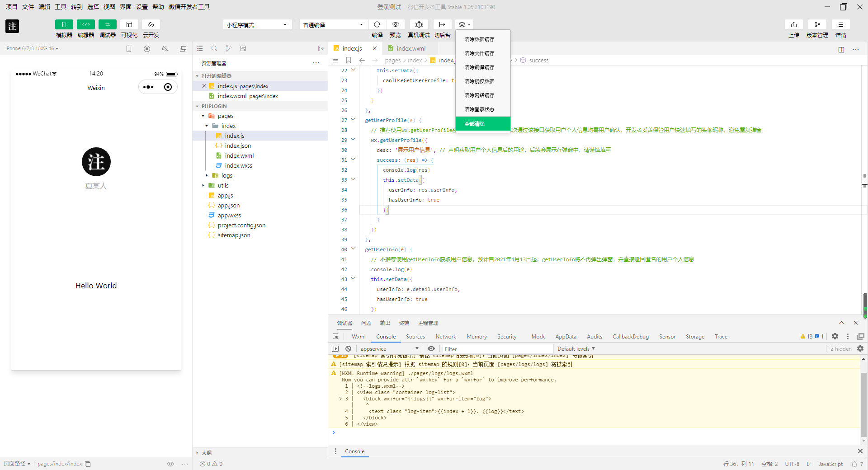Select 清除编译缓存 menu entry
Viewport: 868px width, 470px height.
pos(483,67)
